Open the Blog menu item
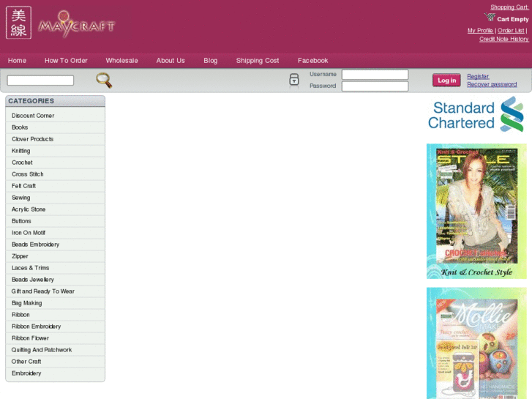The height and width of the screenshot is (399, 532). (x=210, y=61)
